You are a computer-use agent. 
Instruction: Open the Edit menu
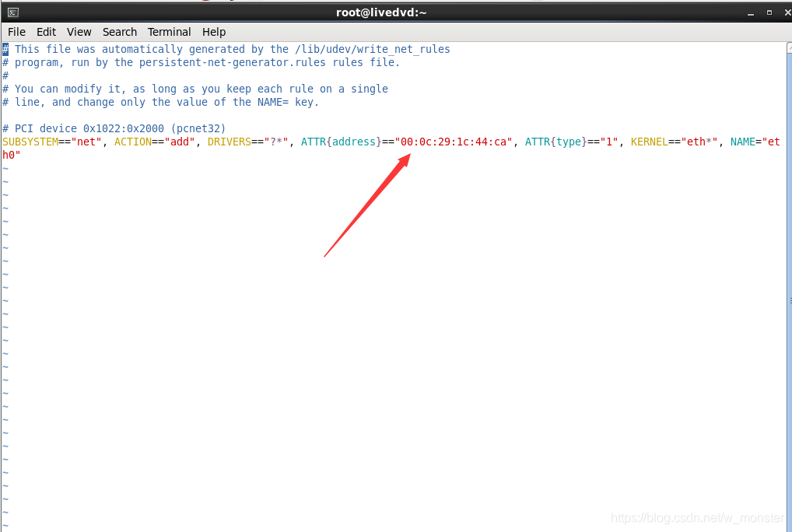click(x=46, y=32)
